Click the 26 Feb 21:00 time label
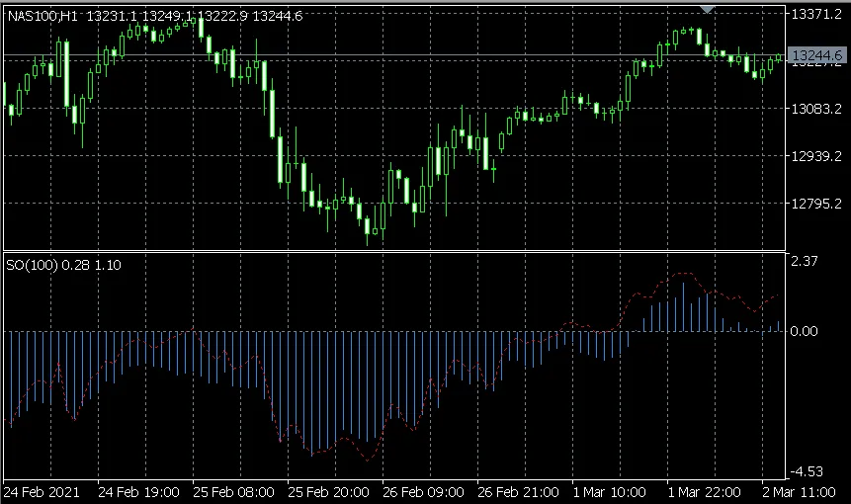 coord(518,492)
